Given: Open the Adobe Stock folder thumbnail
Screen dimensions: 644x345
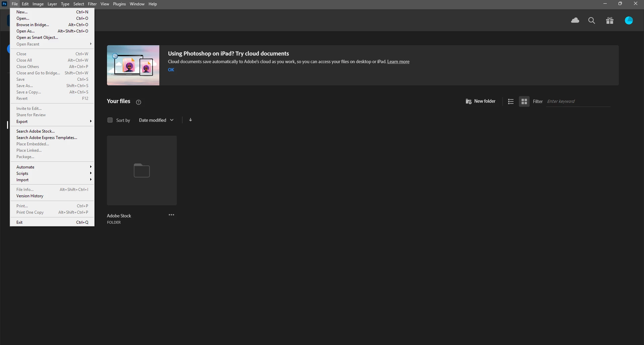Looking at the screenshot, I should (x=142, y=170).
